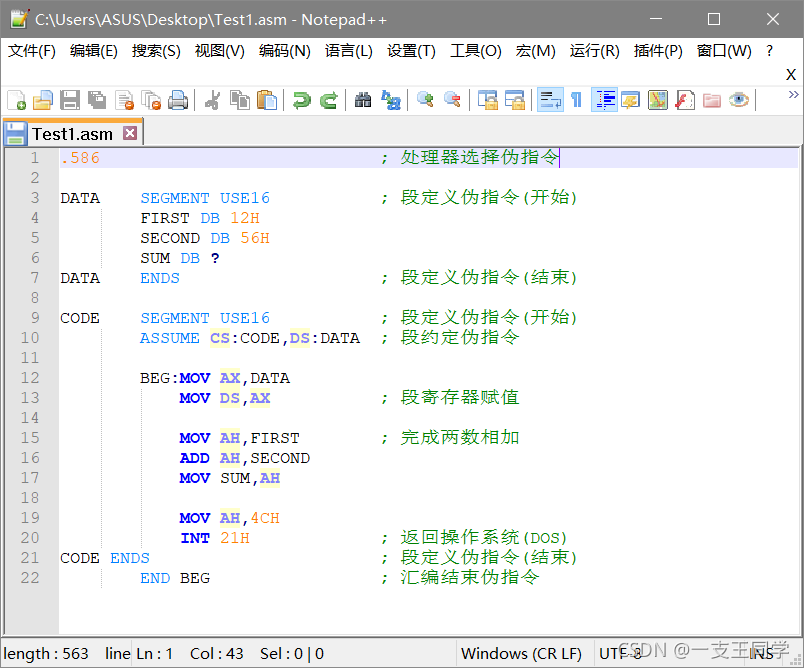Open the 窗口(W) menu
This screenshot has height=668, width=804.
(x=723, y=51)
